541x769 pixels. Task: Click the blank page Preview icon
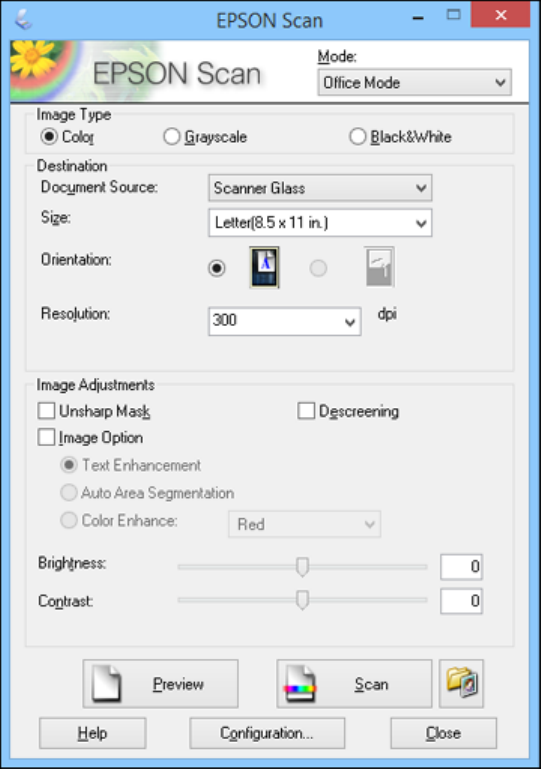(106, 683)
